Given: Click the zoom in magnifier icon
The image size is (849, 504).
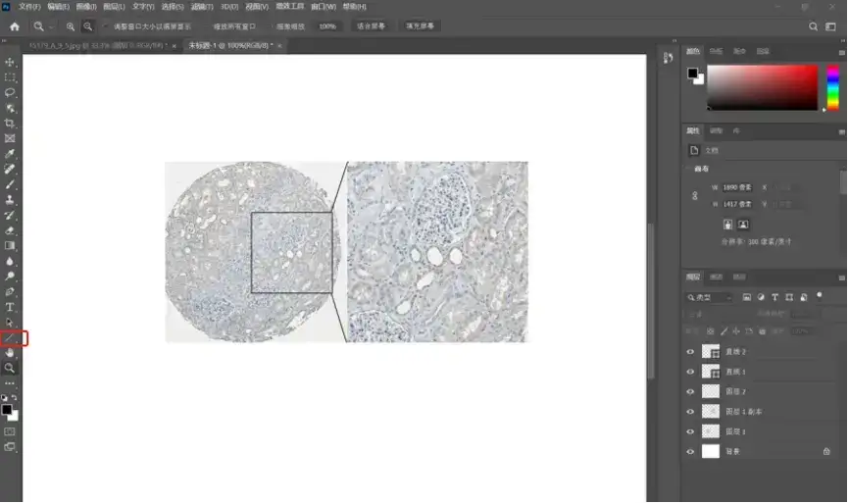Looking at the screenshot, I should [x=71, y=26].
